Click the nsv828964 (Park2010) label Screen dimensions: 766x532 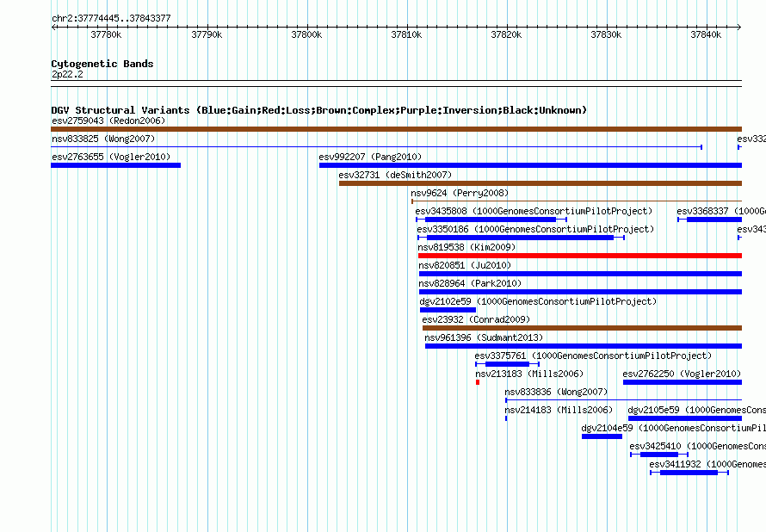[470, 283]
